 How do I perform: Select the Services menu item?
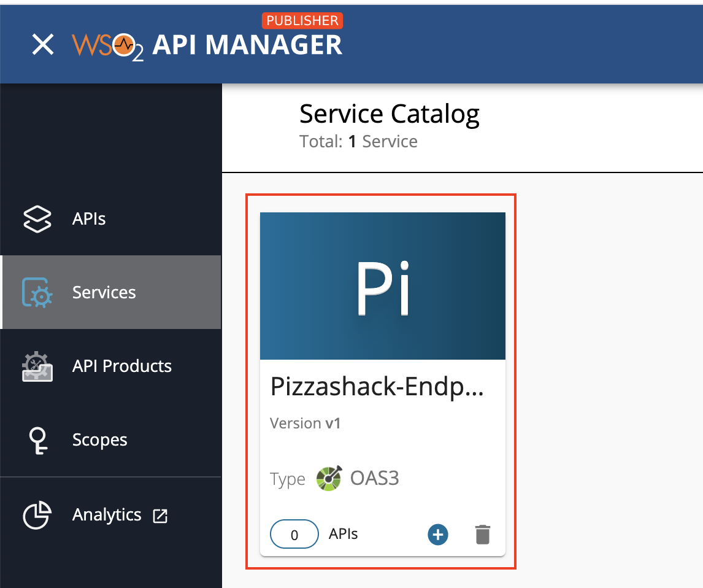coord(111,292)
